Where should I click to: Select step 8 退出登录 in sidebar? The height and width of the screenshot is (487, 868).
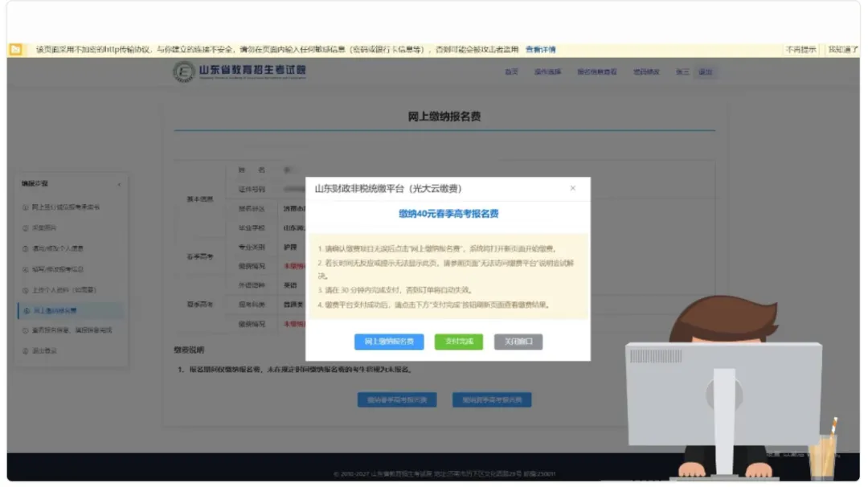coord(40,351)
